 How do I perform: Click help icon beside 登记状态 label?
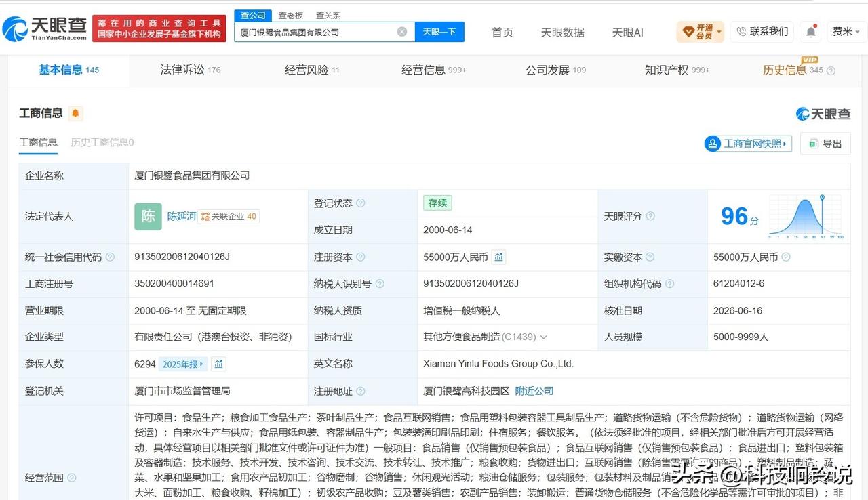click(x=361, y=203)
